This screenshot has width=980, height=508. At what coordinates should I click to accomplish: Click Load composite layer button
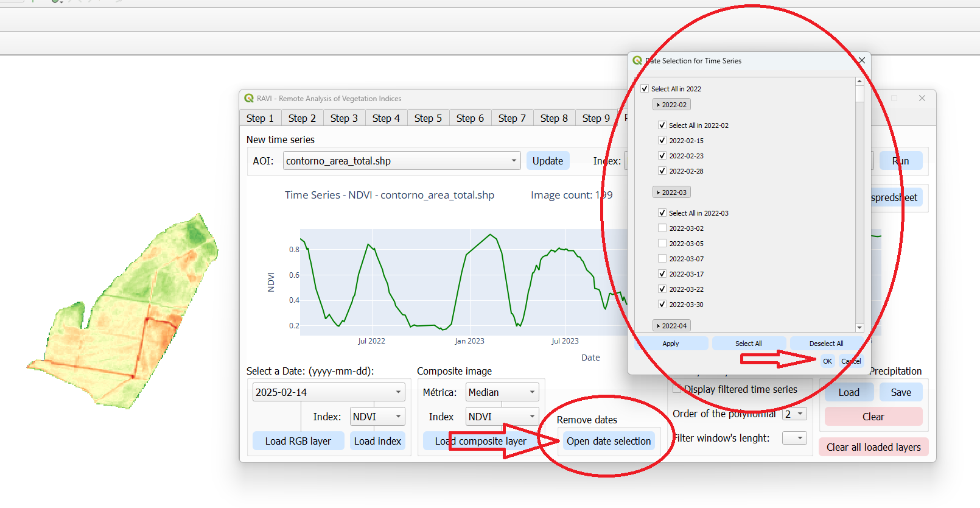tap(481, 441)
